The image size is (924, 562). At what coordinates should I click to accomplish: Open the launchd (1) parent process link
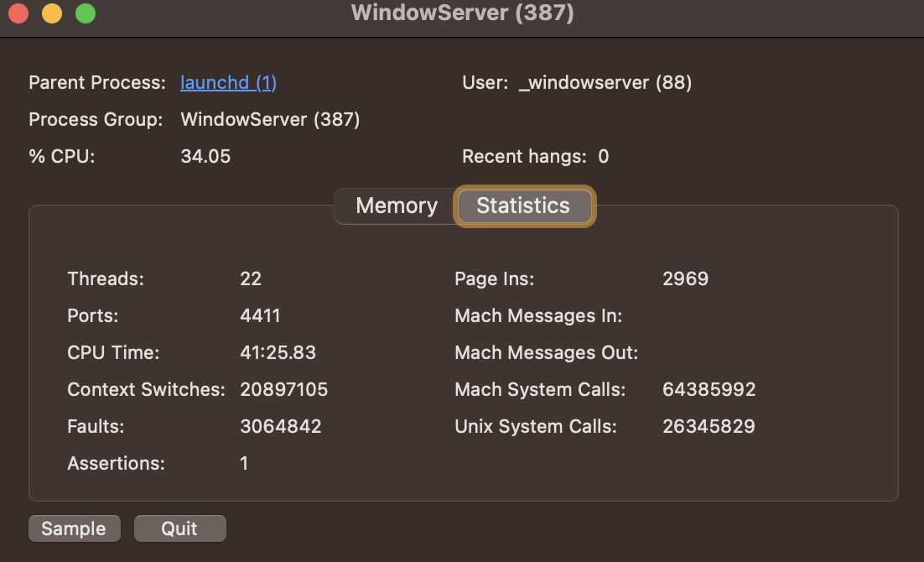228,83
